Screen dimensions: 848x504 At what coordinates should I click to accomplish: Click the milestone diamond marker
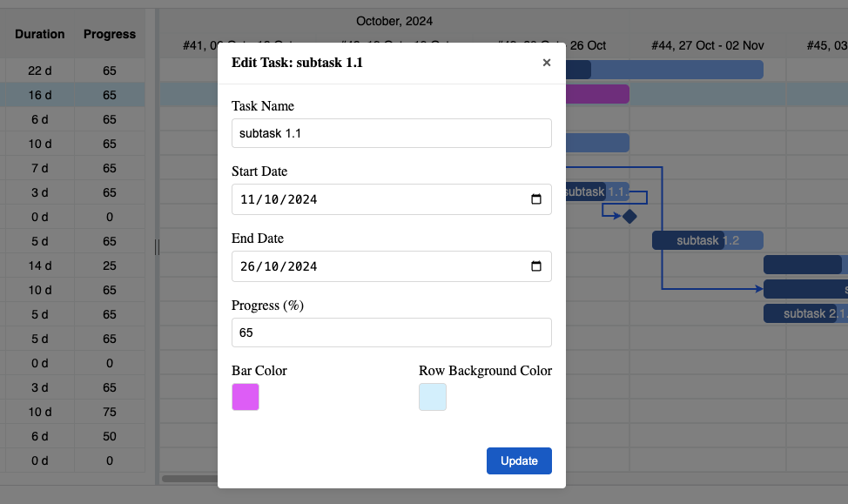(629, 216)
